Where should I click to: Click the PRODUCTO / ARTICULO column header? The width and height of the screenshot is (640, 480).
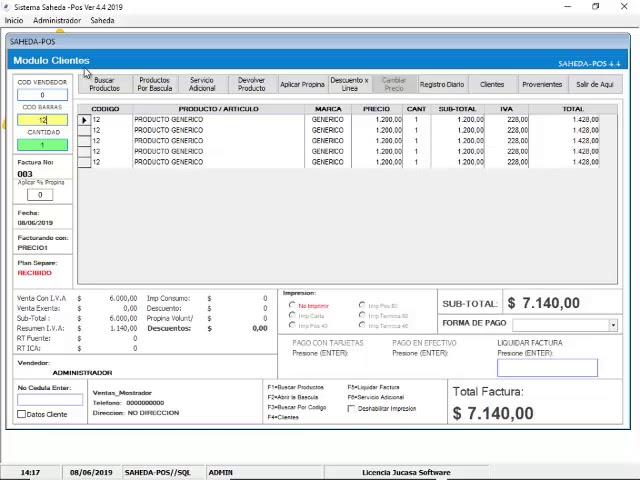[218, 109]
